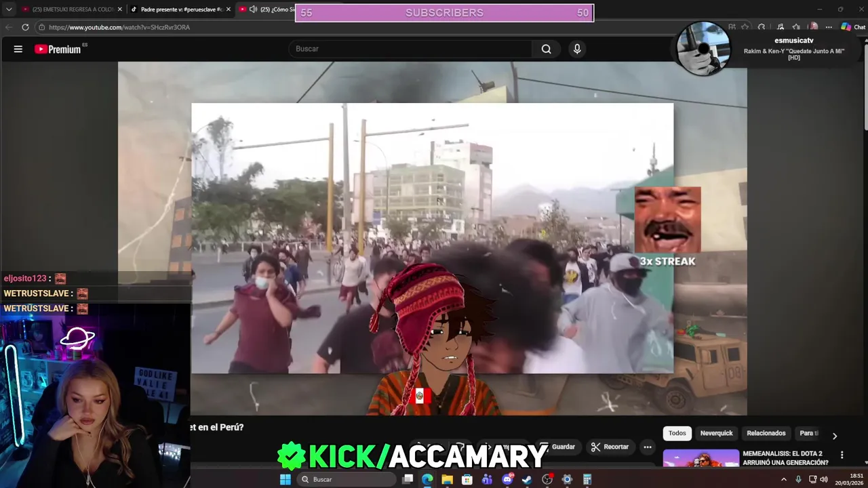The height and width of the screenshot is (488, 868).
Task: Mute the audio-playing tab speaker icon
Action: pos(253,9)
